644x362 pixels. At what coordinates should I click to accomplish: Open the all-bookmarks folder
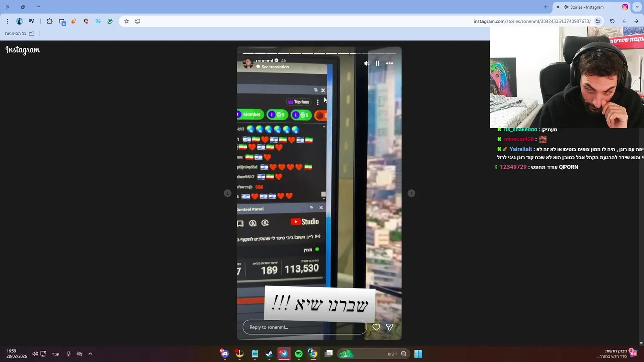tap(20, 34)
